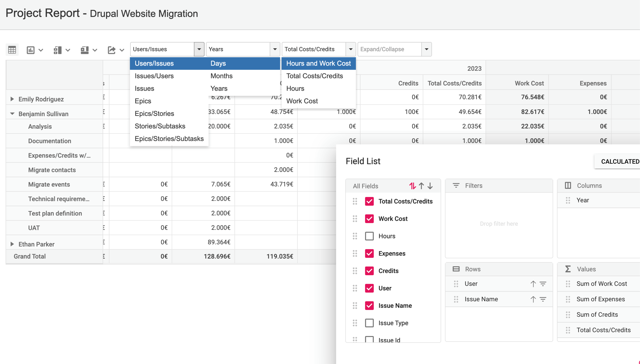Click the grid table view icon
The height and width of the screenshot is (364, 640).
(x=12, y=49)
